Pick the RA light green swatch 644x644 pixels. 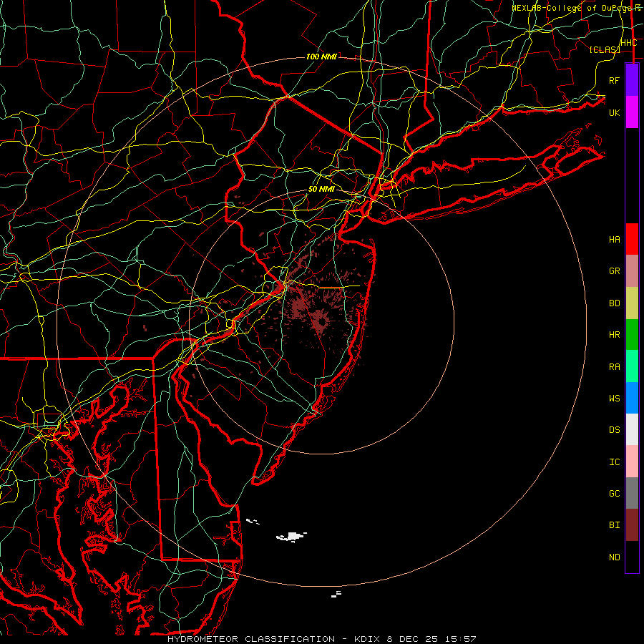(x=632, y=366)
